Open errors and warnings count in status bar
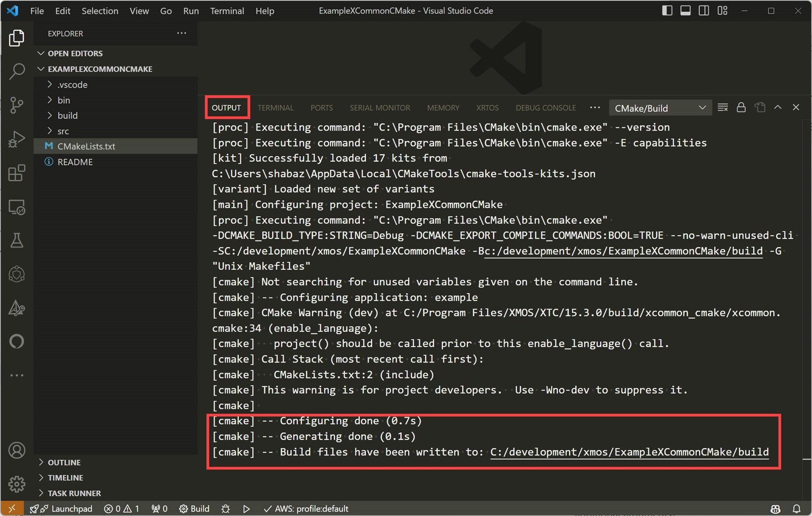The height and width of the screenshot is (516, 812). tap(121, 509)
